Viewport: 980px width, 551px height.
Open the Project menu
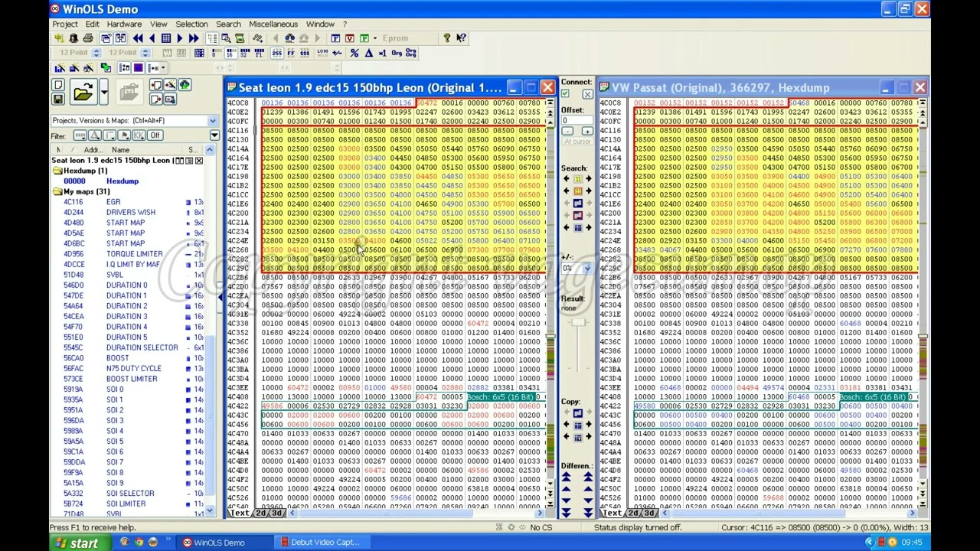tap(65, 24)
